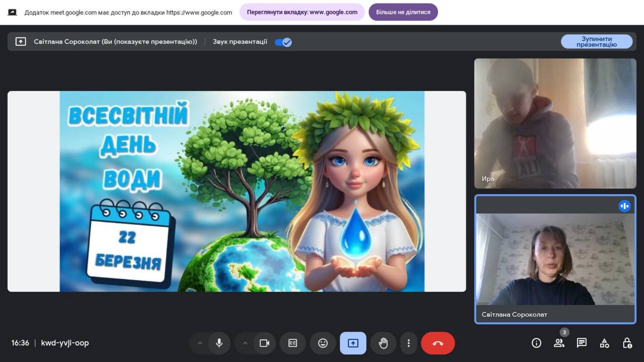644x362 pixels.
Task: Expand microphone settings arrow
Action: click(200, 343)
